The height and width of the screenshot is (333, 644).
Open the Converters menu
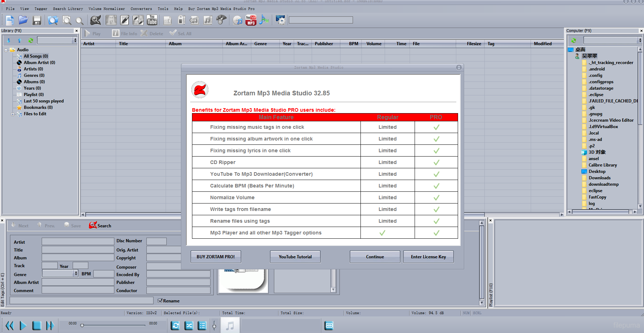(x=141, y=9)
